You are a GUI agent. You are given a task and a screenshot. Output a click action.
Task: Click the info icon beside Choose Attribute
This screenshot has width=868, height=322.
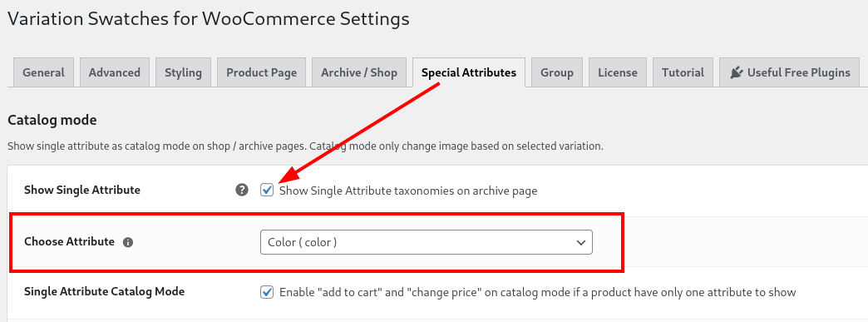(x=128, y=242)
